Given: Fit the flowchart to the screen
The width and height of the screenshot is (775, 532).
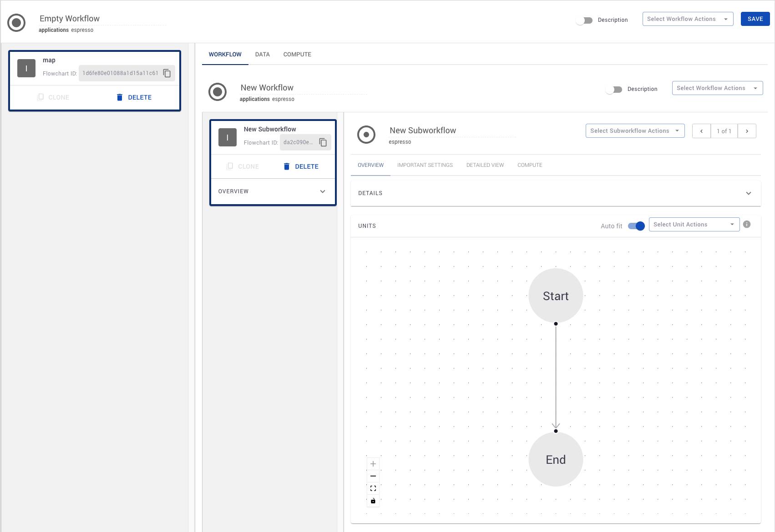Looking at the screenshot, I should pos(373,488).
